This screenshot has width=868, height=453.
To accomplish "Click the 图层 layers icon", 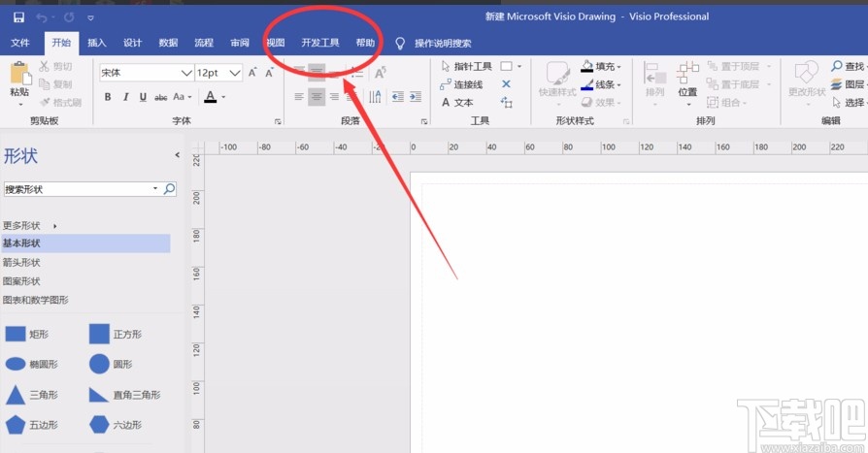I will pyautogui.click(x=837, y=84).
